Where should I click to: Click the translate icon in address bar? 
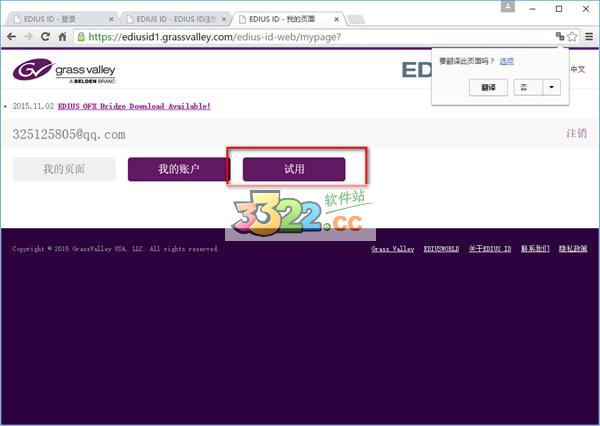[560, 36]
